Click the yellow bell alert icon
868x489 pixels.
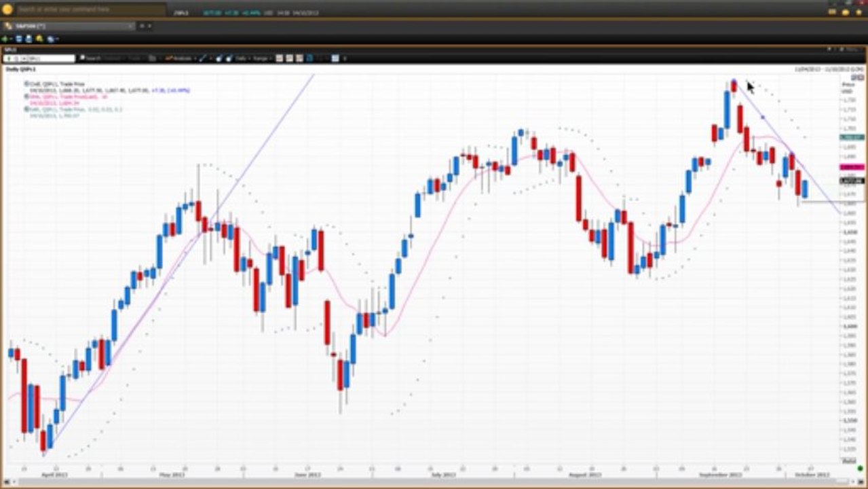point(39,39)
